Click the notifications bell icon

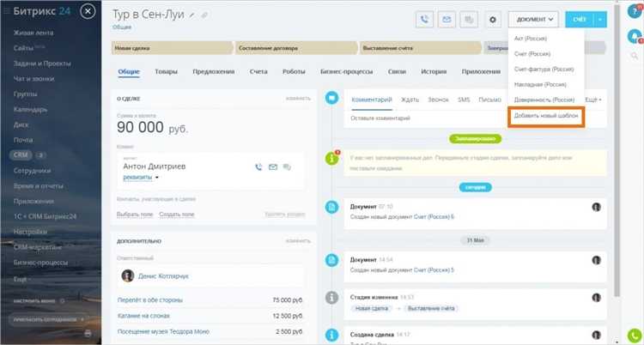point(635,36)
